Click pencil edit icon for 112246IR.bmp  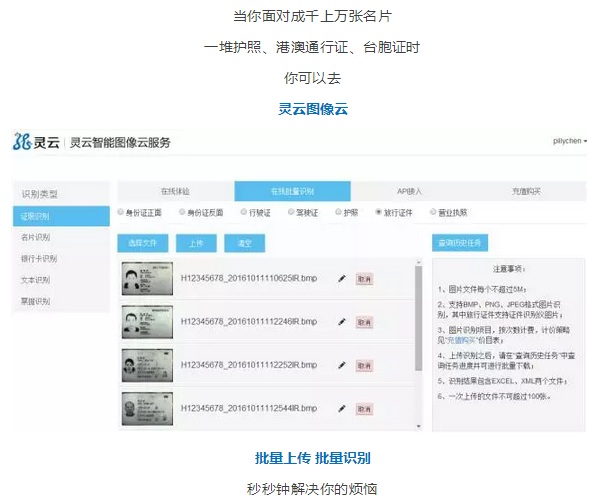pos(342,322)
